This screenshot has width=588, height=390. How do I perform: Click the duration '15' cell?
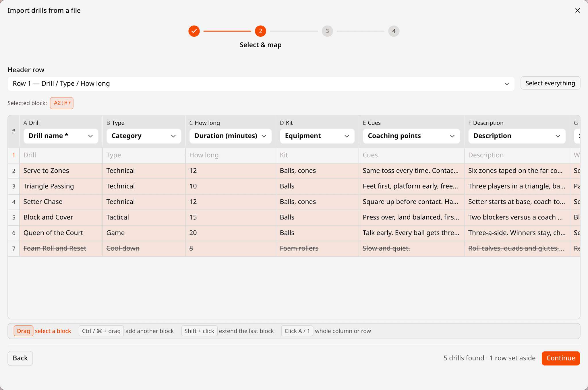pyautogui.click(x=231, y=217)
